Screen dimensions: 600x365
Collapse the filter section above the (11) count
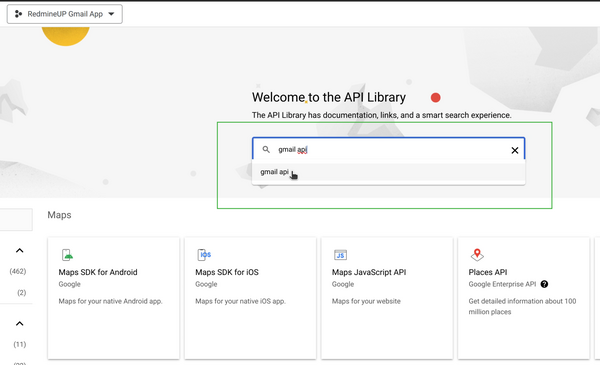20,324
